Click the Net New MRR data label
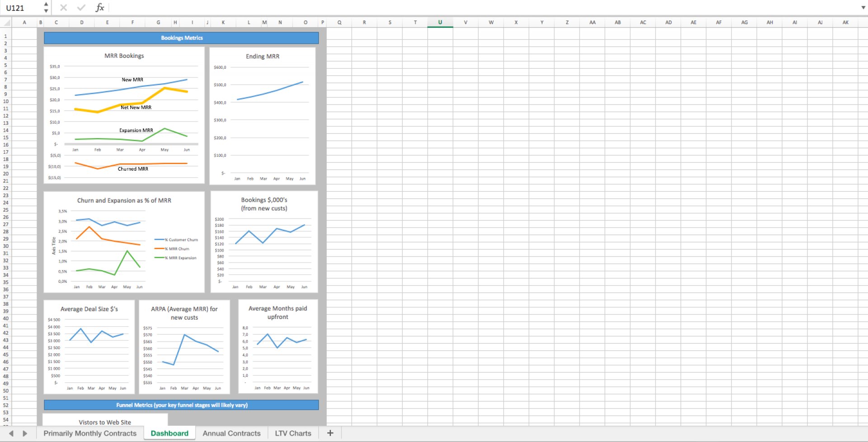 tap(136, 107)
